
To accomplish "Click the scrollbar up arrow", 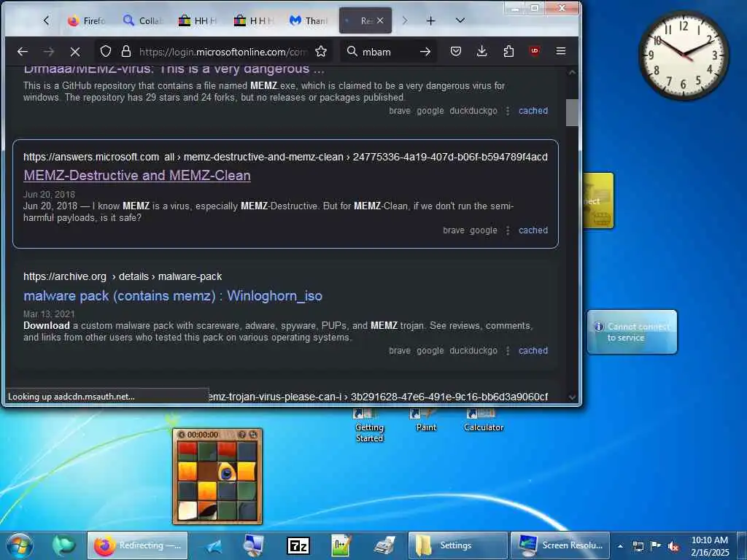I will [x=572, y=72].
